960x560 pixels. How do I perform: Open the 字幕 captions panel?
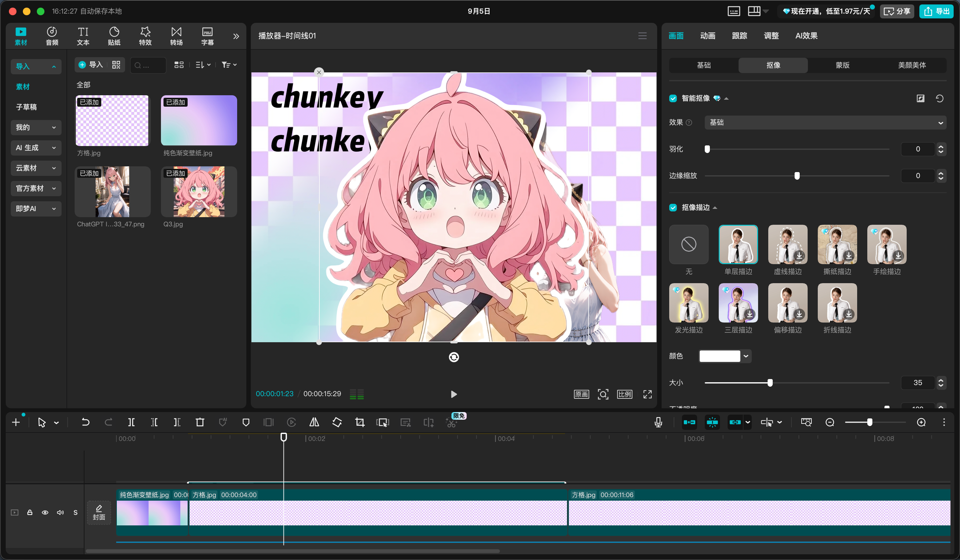click(x=207, y=36)
